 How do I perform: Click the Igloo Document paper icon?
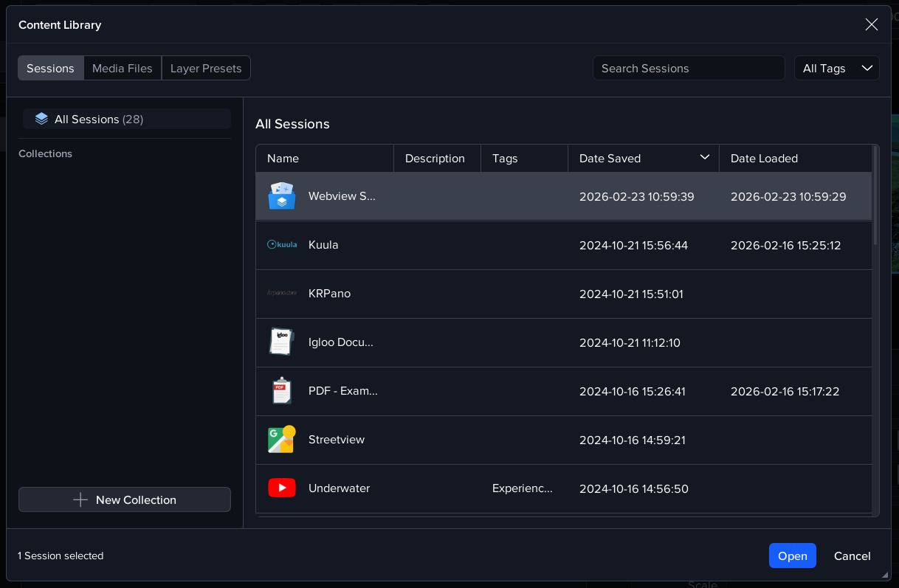pos(281,342)
